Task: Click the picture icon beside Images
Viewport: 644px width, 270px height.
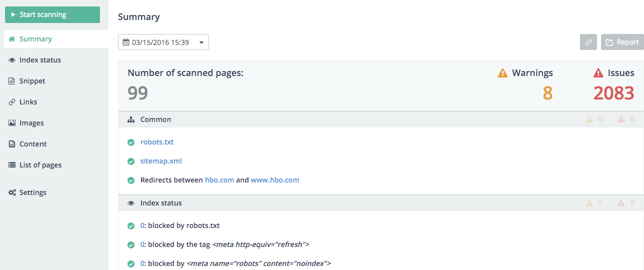Action: [12, 123]
